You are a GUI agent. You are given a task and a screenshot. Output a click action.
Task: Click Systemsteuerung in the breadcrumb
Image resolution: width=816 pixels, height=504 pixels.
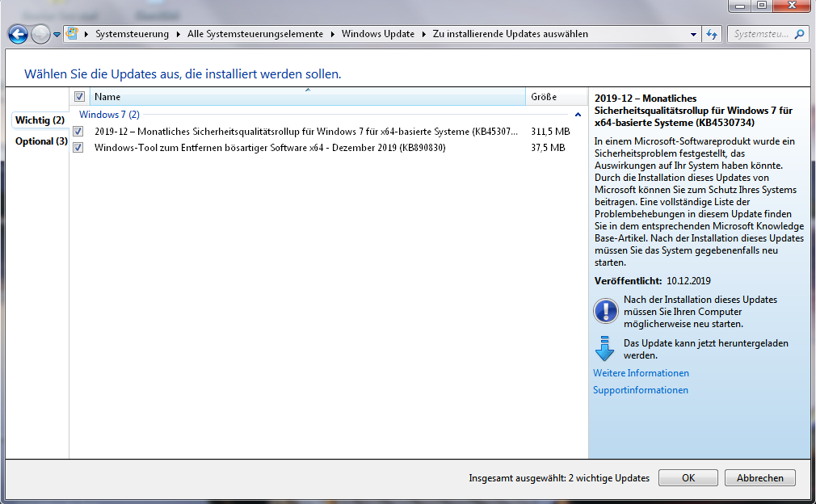[x=132, y=34]
